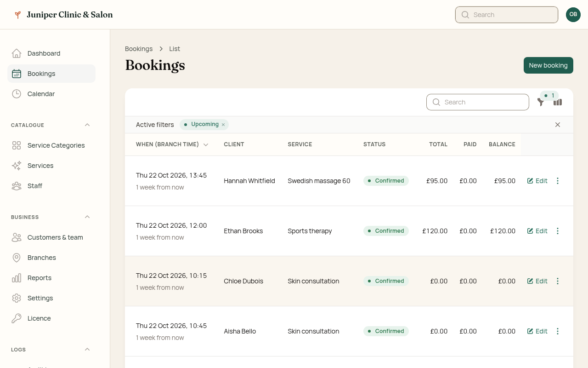
Task: Click the Calendar clock icon in sidebar
Action: click(x=17, y=94)
